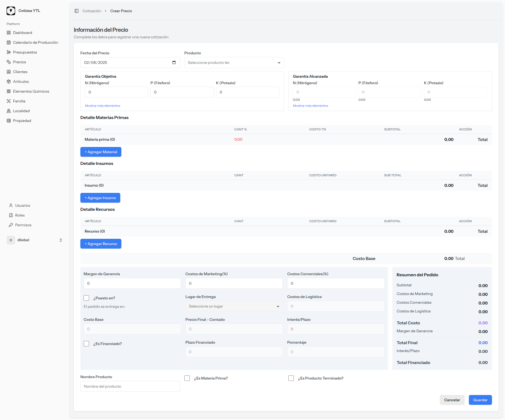Click the Localidad pin icon
Image resolution: width=505 pixels, height=420 pixels.
(x=9, y=111)
